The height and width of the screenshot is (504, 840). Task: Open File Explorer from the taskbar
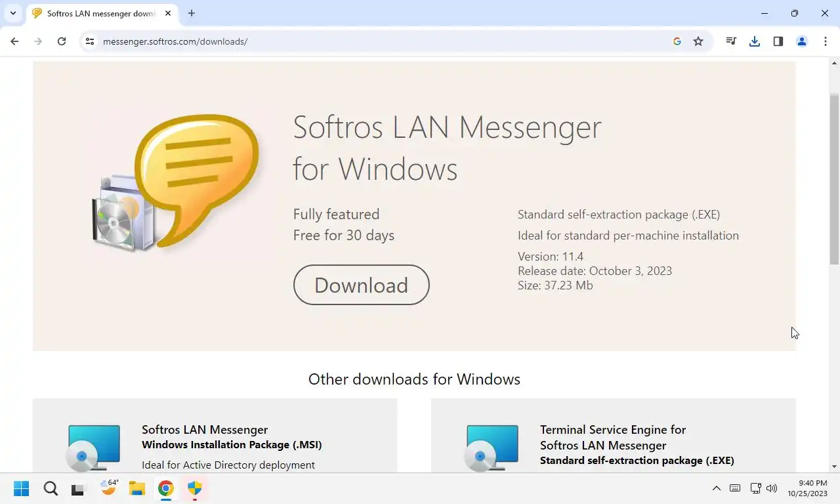click(x=136, y=488)
